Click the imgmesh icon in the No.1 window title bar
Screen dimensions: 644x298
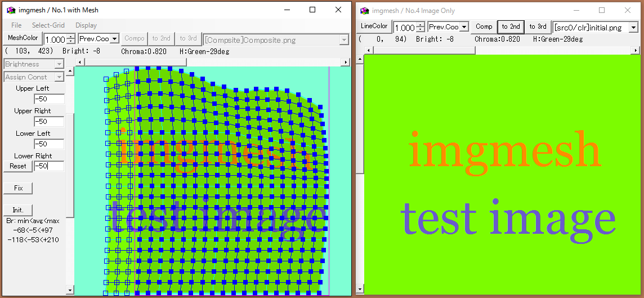pos(11,10)
